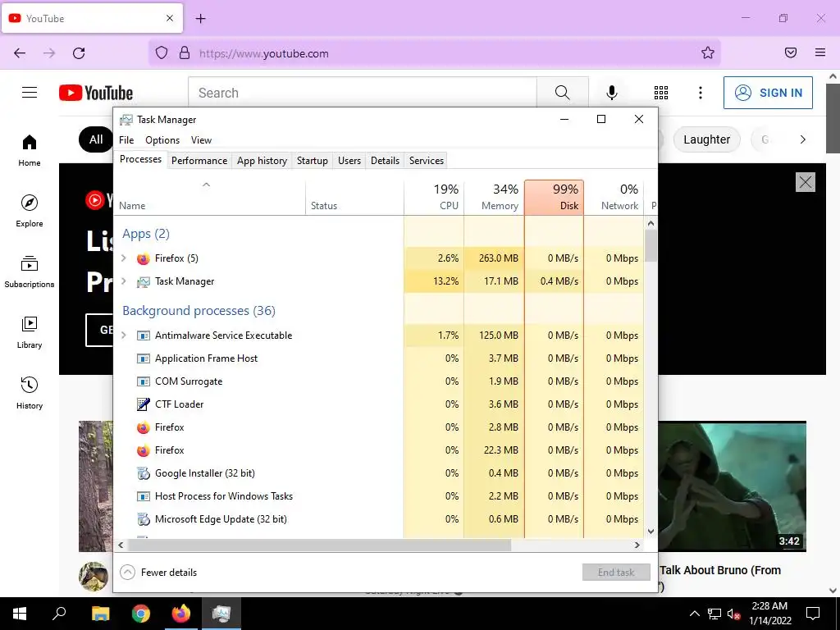Sort processes by CPU column
The image size is (840, 630).
434,197
